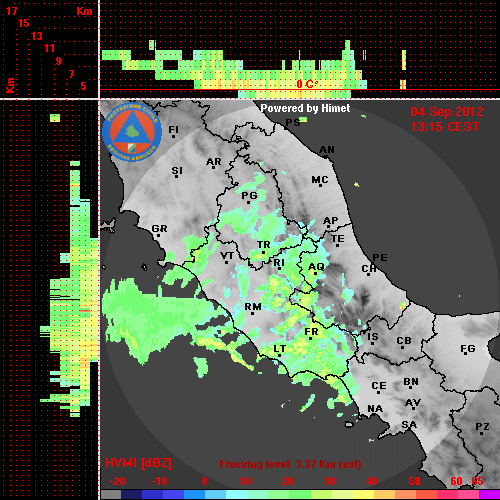The image size is (500, 500).
Task: Click the AP city label
Action: pyautogui.click(x=331, y=220)
